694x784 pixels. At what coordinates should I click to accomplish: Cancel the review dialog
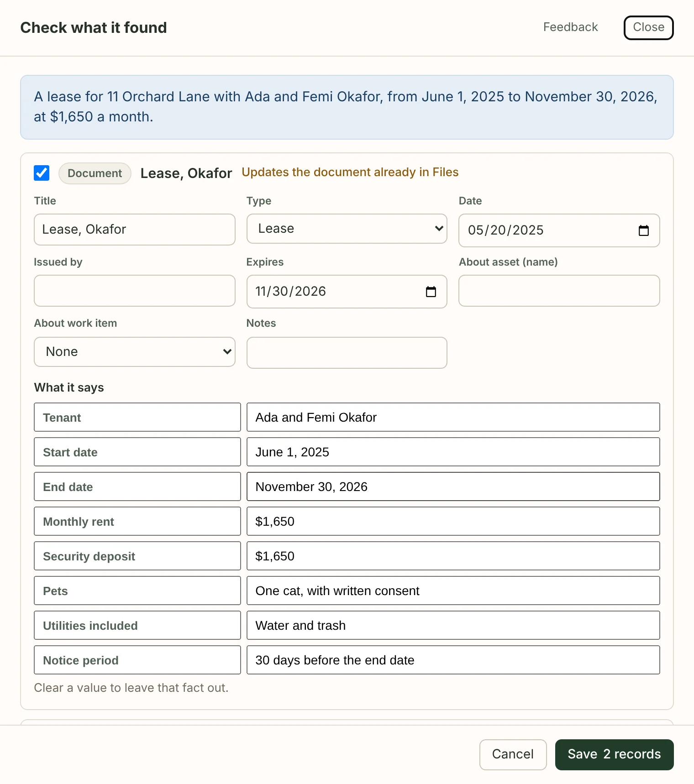513,754
